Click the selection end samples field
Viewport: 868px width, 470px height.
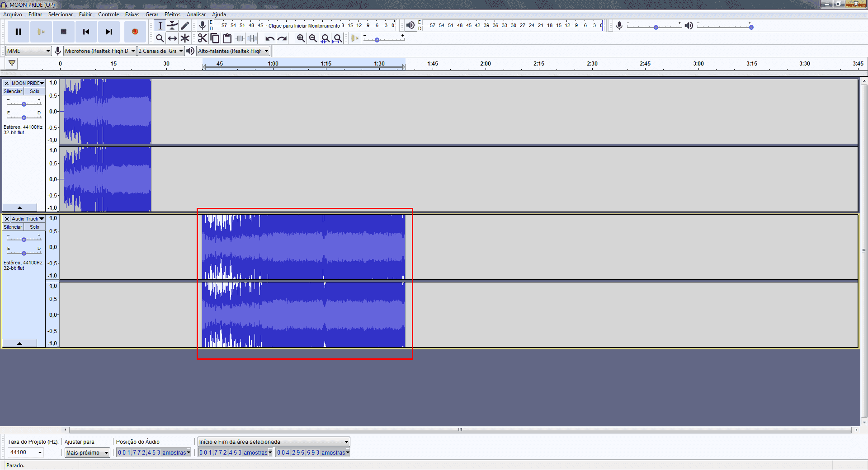point(313,452)
